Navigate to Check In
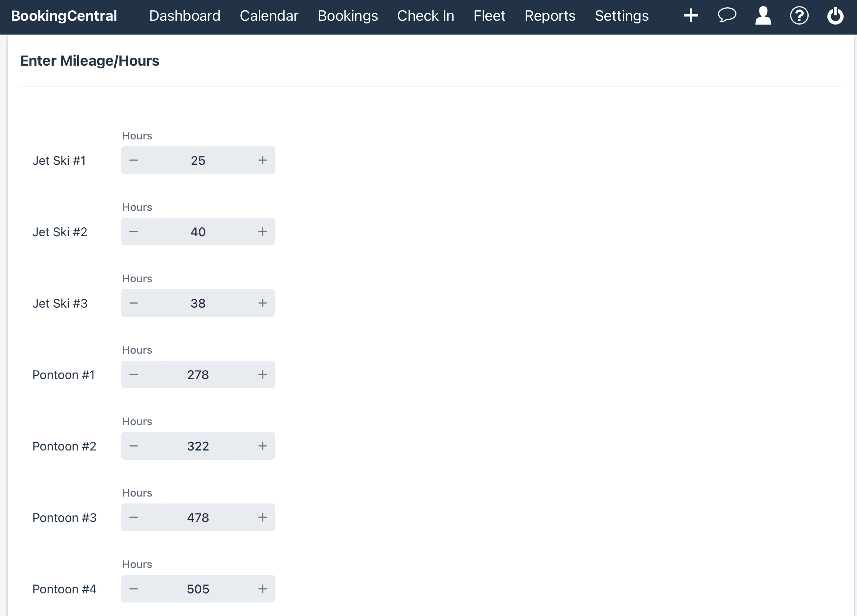 426,16
